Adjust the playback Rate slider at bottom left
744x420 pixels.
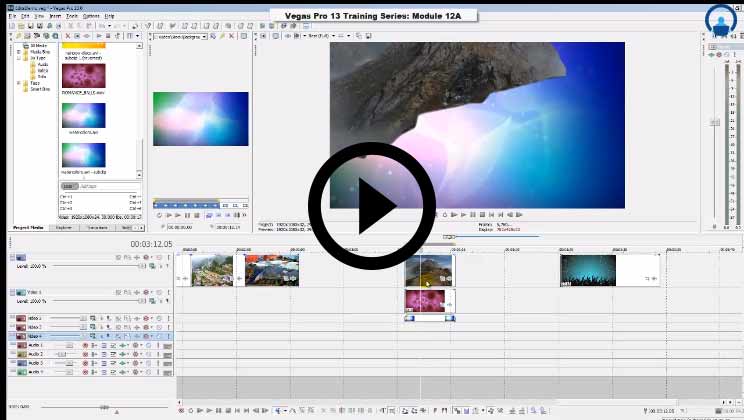click(x=104, y=407)
